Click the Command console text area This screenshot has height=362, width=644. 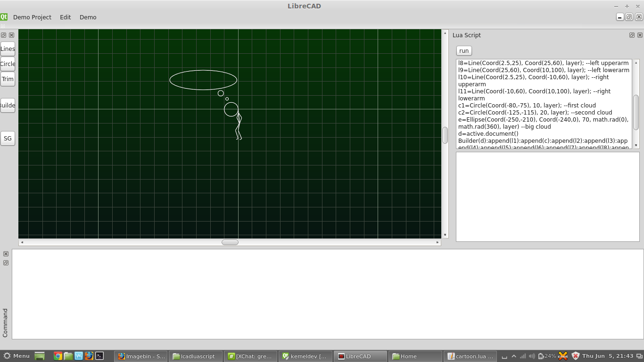click(x=328, y=294)
